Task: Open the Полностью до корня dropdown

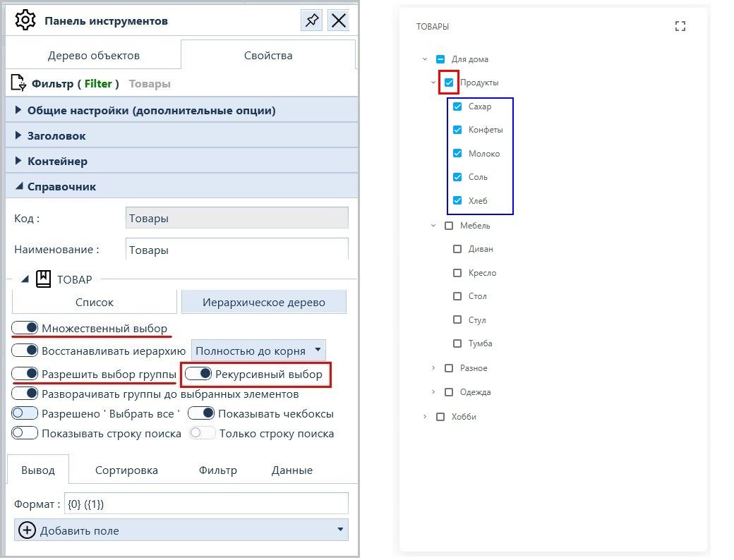Action: [x=258, y=351]
